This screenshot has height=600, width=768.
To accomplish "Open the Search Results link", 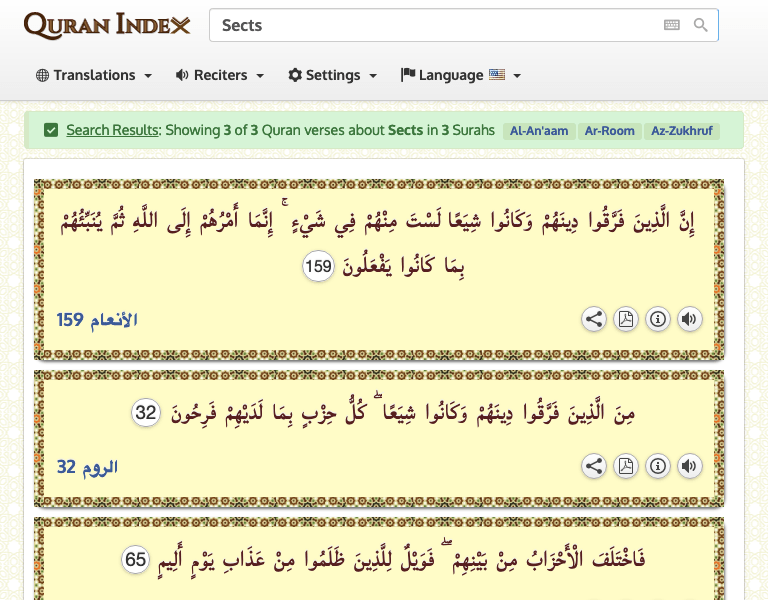I will click(112, 130).
